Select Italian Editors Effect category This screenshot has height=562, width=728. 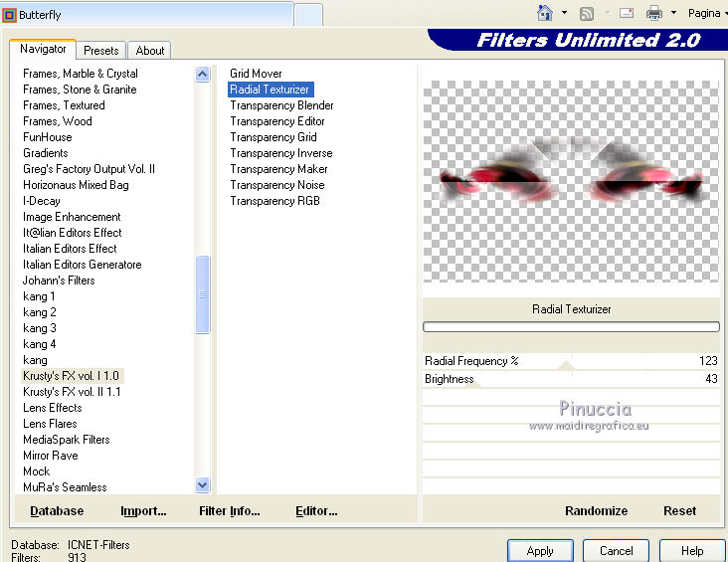[x=70, y=249]
